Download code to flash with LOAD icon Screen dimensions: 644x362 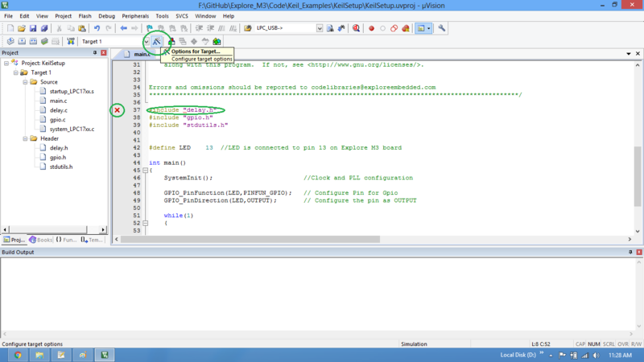[71, 42]
